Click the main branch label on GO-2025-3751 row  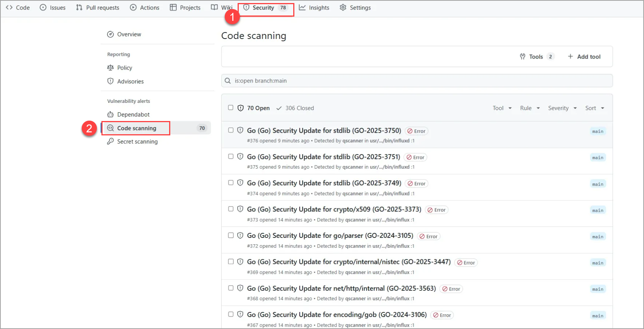click(598, 157)
